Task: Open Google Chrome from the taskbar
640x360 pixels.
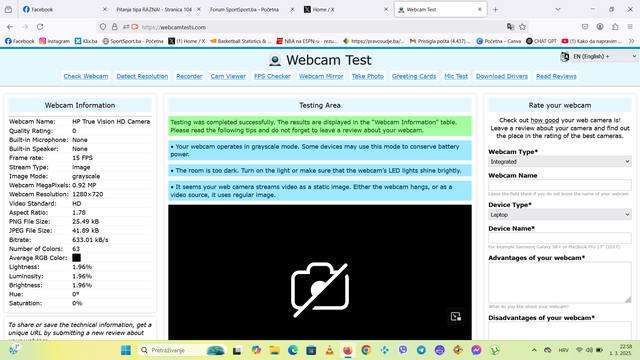Action: pyautogui.click(x=366, y=350)
